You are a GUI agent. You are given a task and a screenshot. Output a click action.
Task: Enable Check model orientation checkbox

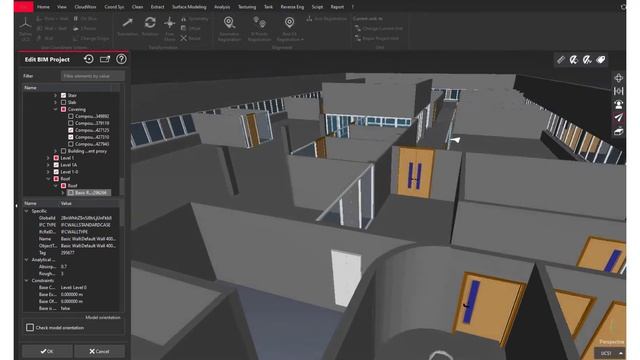(30, 327)
